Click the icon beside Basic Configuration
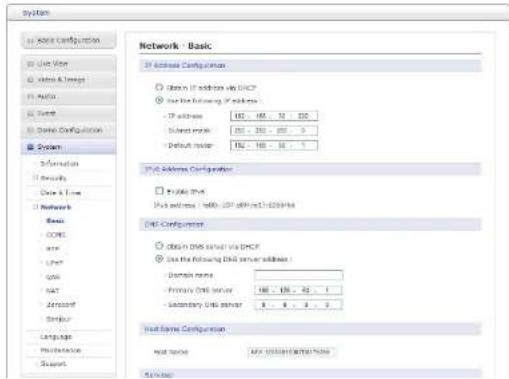509x379 pixels. tap(30, 40)
